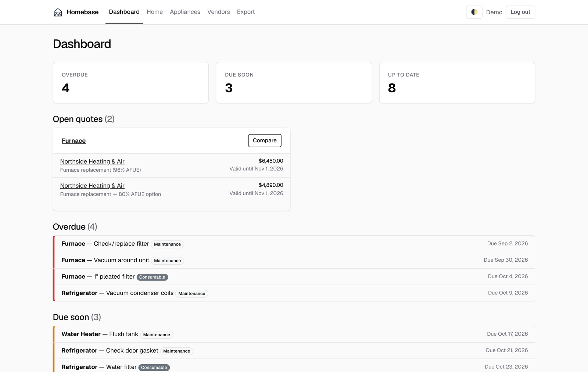The height and width of the screenshot is (372, 588).
Task: Select the Export tab
Action: pyautogui.click(x=246, y=12)
